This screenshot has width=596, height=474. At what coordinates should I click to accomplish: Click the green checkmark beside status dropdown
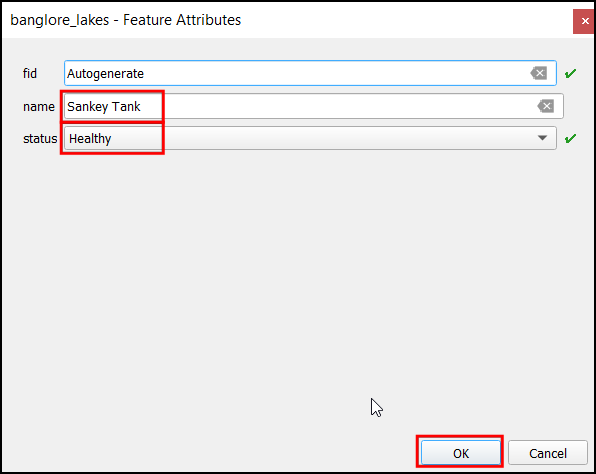click(570, 138)
